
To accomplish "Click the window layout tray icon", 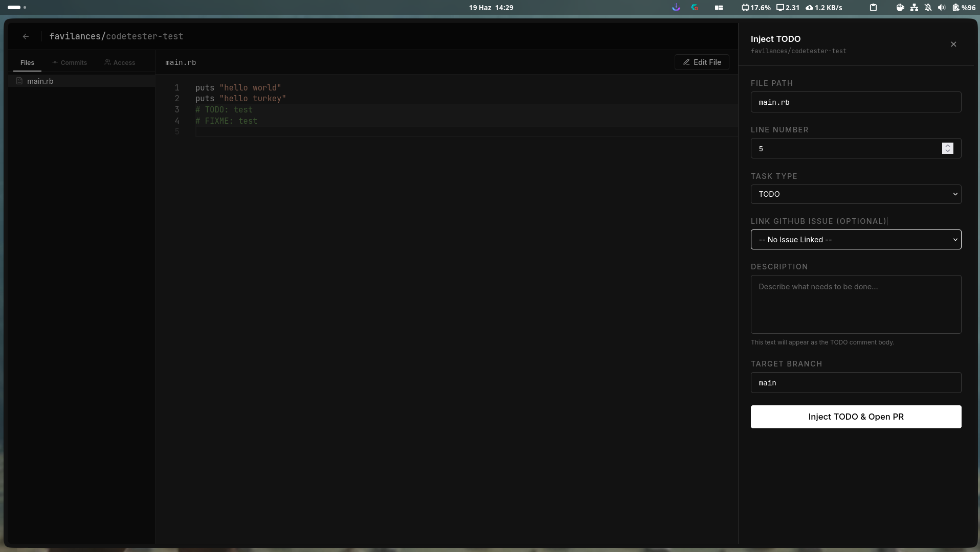I will [719, 8].
